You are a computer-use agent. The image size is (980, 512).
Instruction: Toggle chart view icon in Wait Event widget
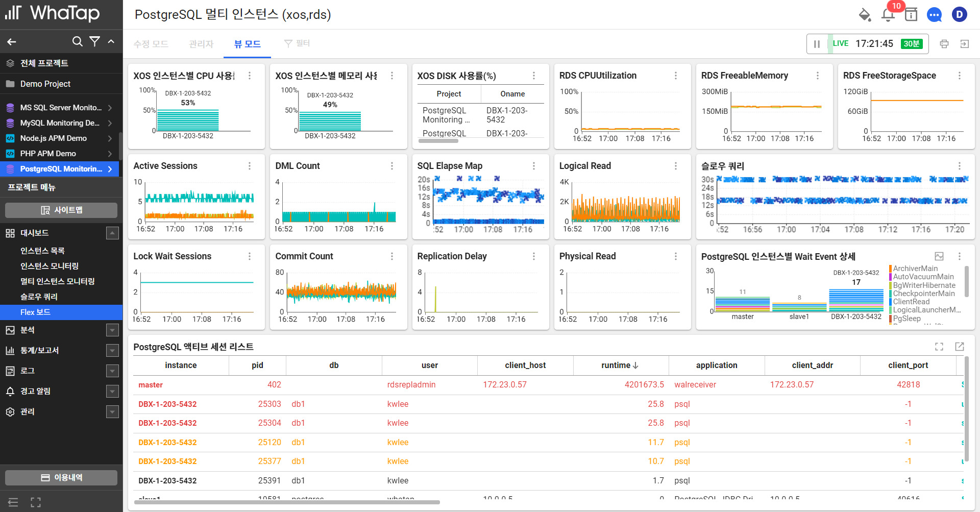pos(939,256)
